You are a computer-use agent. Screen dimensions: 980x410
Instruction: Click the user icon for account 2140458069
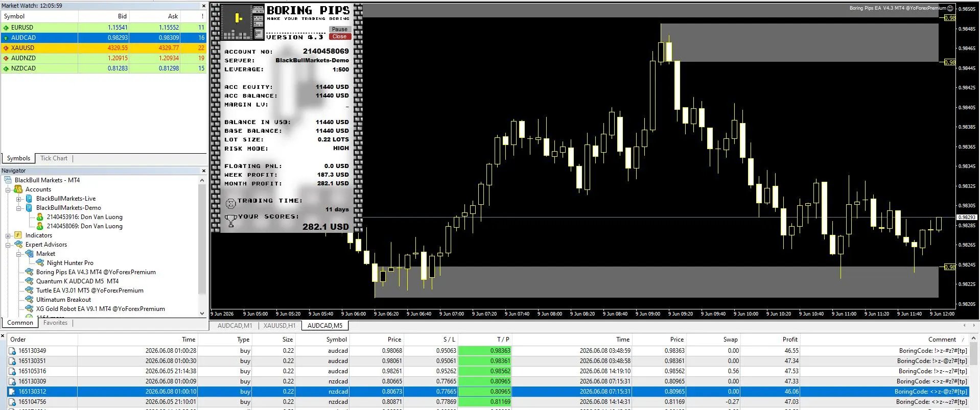click(x=40, y=226)
